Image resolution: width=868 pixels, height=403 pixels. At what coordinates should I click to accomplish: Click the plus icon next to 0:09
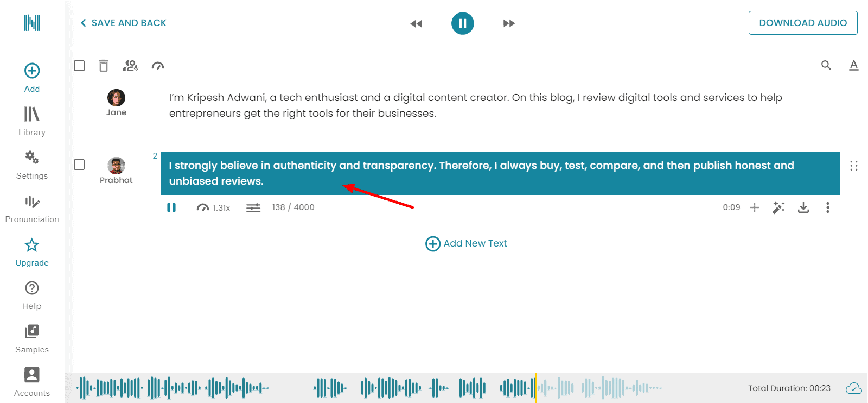coord(755,207)
